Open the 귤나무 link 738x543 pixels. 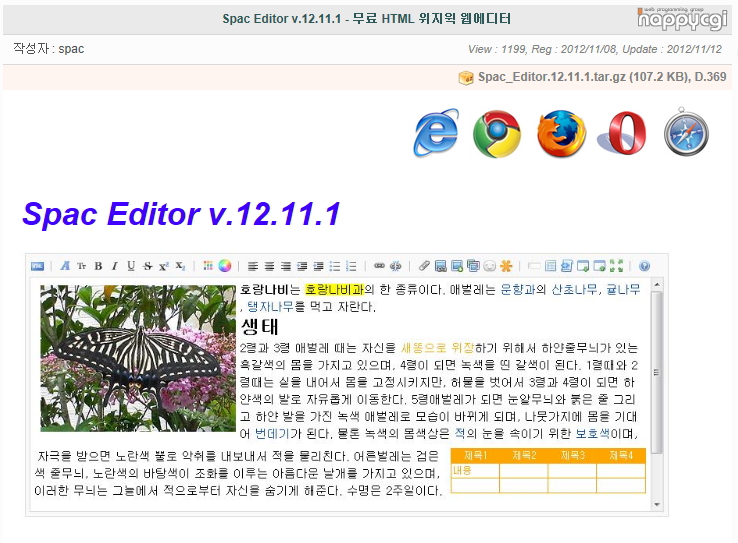click(x=623, y=289)
